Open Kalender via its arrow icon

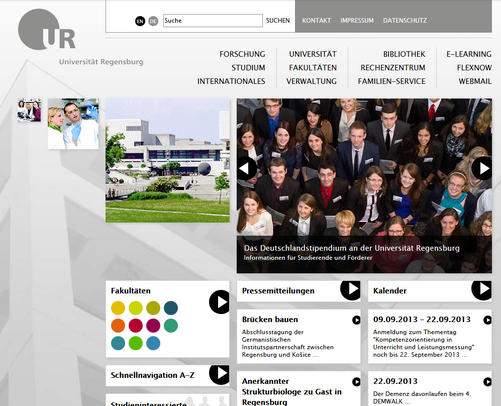(482, 290)
